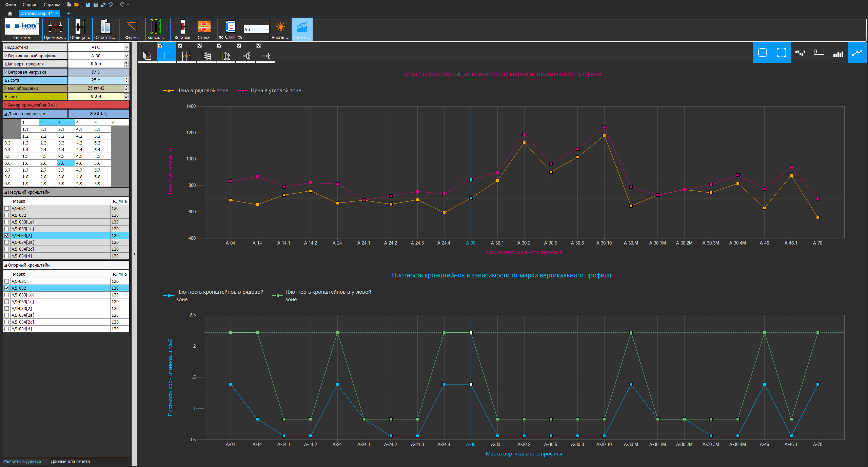The image size is (868, 467).
Task: Close the Оптимизатор 4* tab
Action: (x=57, y=13)
